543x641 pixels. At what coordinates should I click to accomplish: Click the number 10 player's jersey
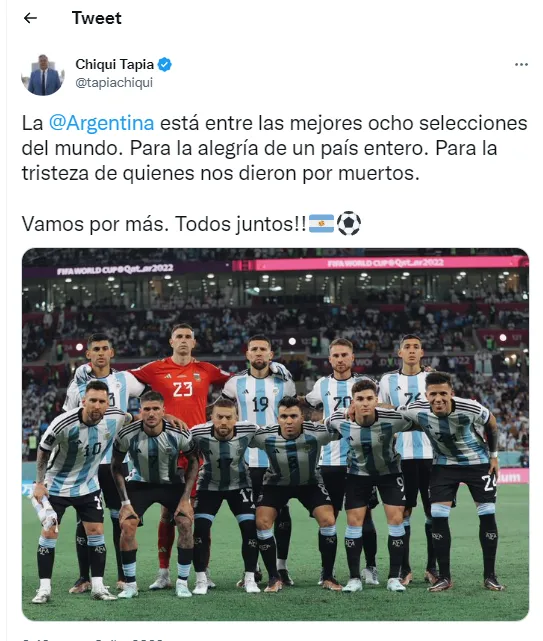(x=82, y=452)
